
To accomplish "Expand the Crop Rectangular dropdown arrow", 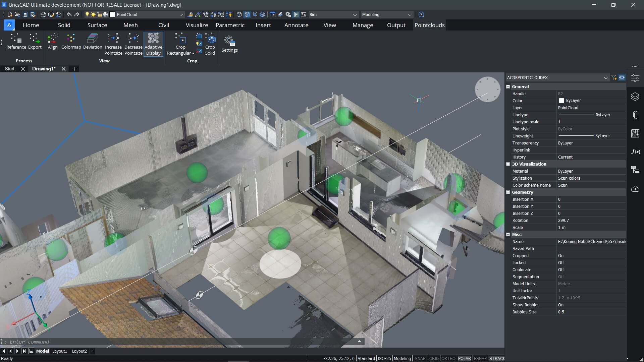I will coord(193,53).
